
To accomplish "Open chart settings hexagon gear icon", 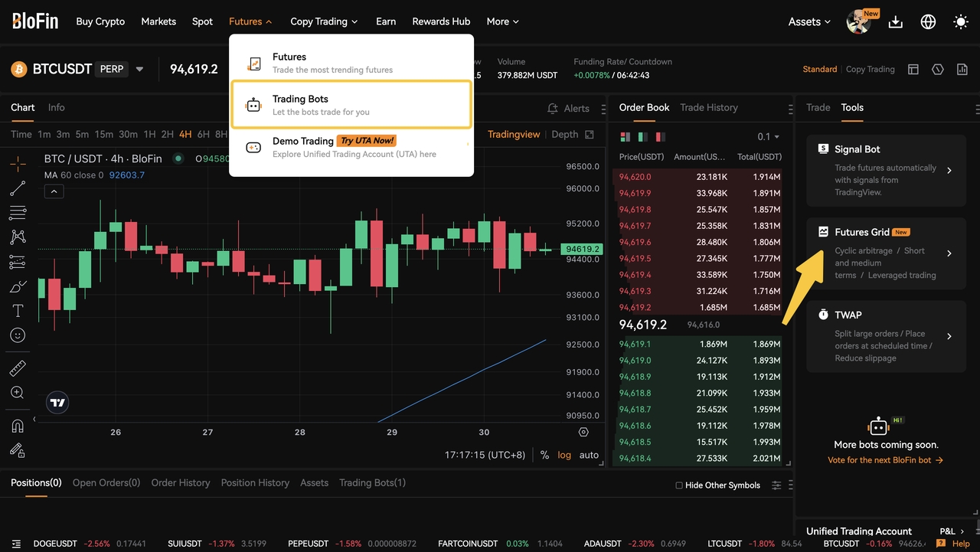I will [x=583, y=432].
